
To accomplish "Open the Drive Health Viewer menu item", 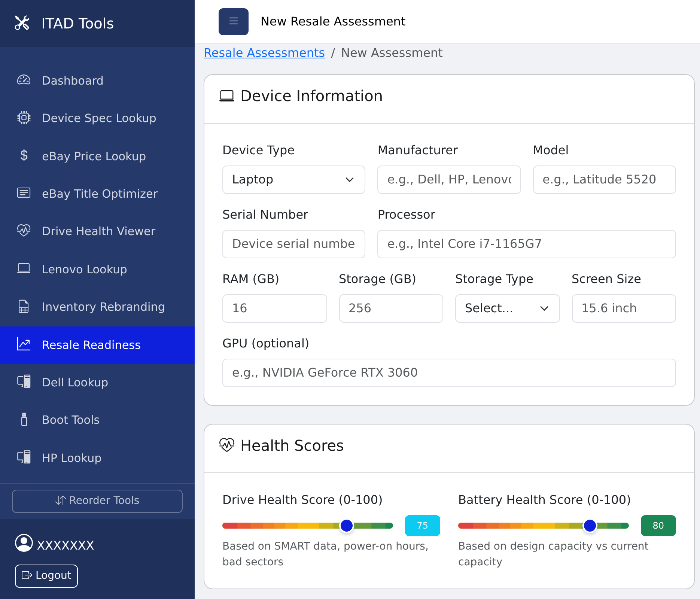I will pyautogui.click(x=97, y=231).
